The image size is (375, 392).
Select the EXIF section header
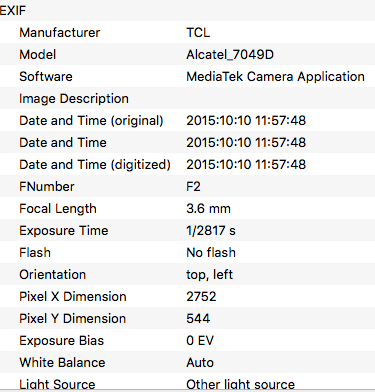click(x=13, y=11)
